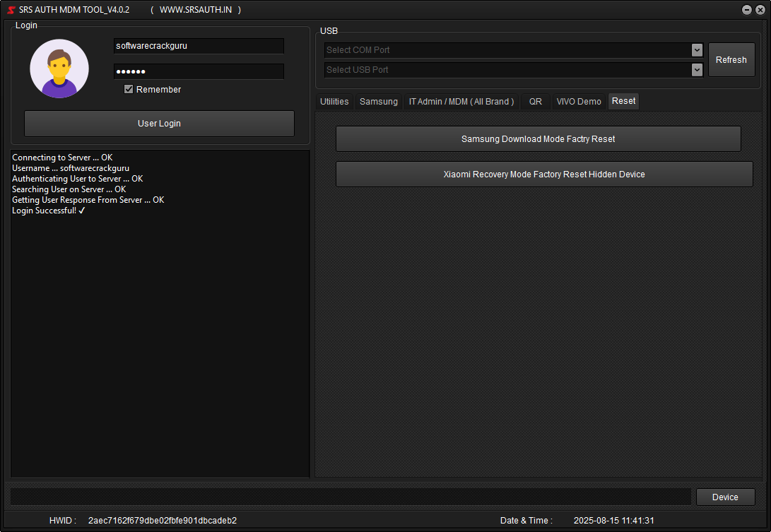
Task: Click the user avatar profile picture
Action: [59, 69]
